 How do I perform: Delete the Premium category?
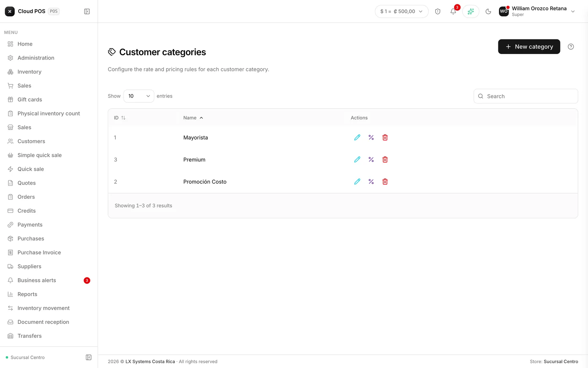pos(385,160)
